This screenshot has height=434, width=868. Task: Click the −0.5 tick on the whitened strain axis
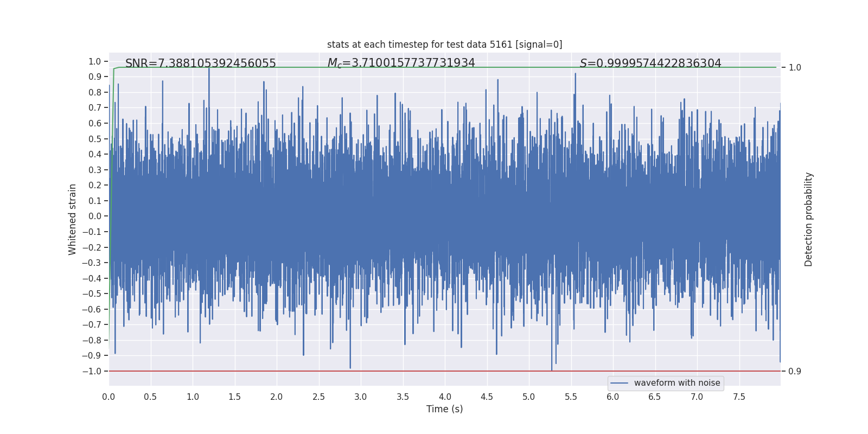[x=92, y=294]
